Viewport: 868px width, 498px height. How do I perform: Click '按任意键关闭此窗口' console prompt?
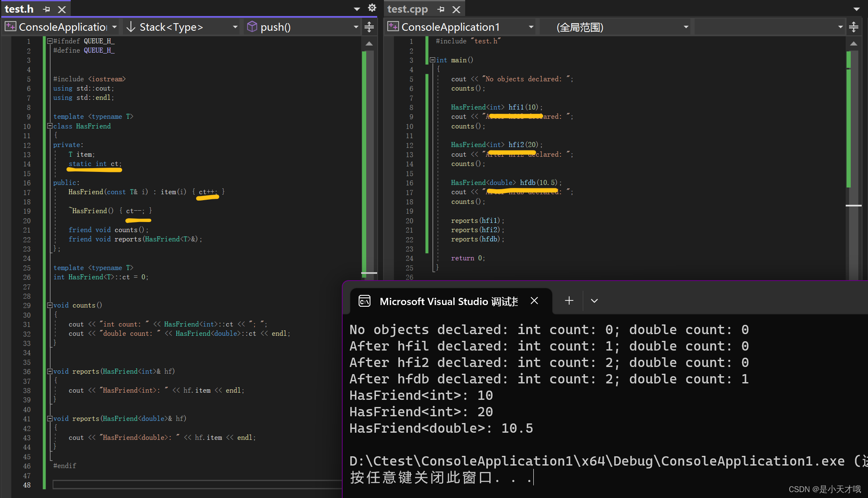click(x=421, y=478)
